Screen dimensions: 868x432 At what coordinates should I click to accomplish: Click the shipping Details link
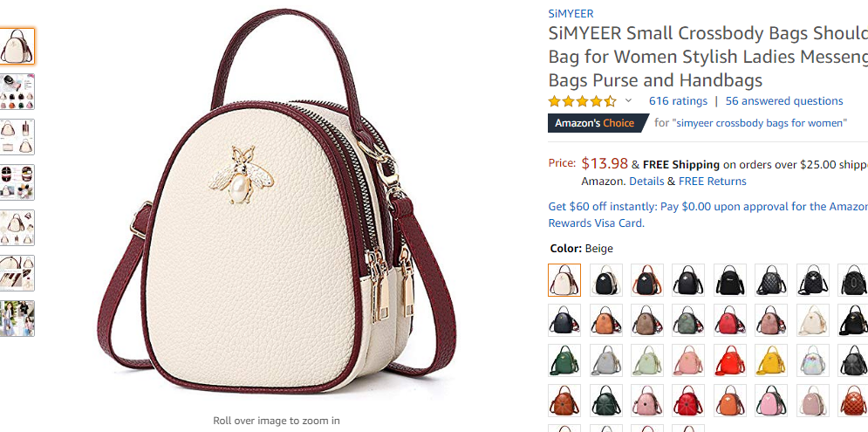(x=646, y=182)
